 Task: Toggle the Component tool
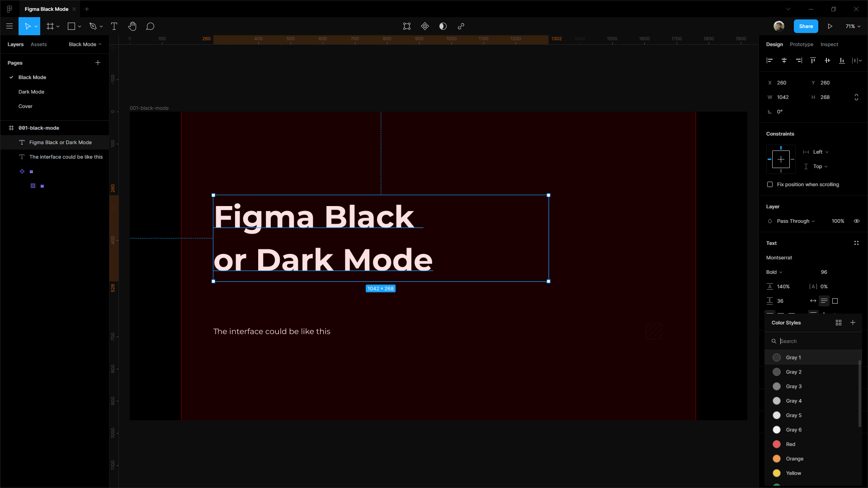425,26
